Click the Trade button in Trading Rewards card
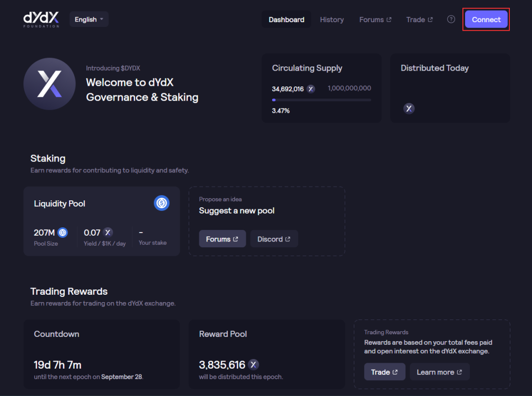This screenshot has height=396, width=532. click(384, 372)
